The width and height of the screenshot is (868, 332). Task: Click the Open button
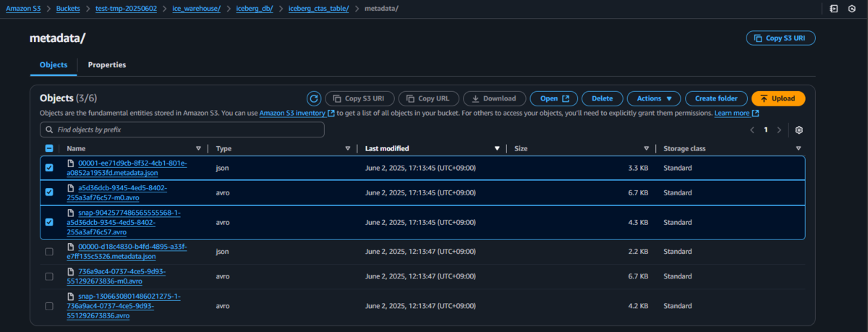click(x=554, y=98)
